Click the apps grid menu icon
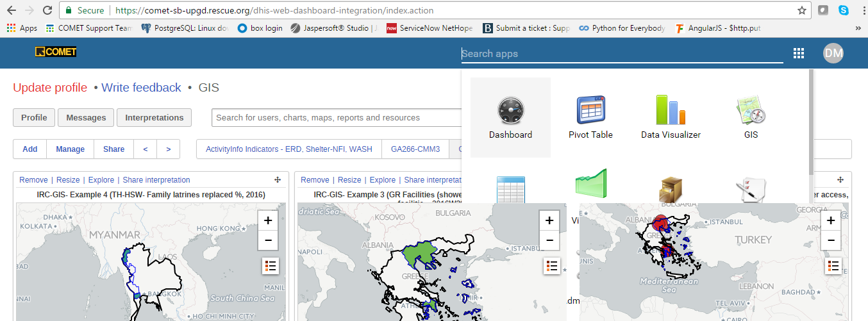 799,54
